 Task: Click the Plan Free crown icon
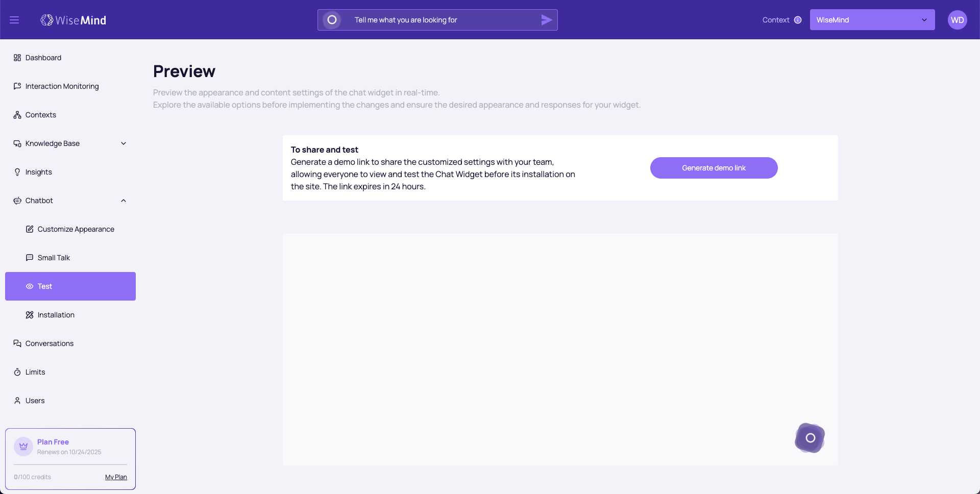(x=23, y=447)
